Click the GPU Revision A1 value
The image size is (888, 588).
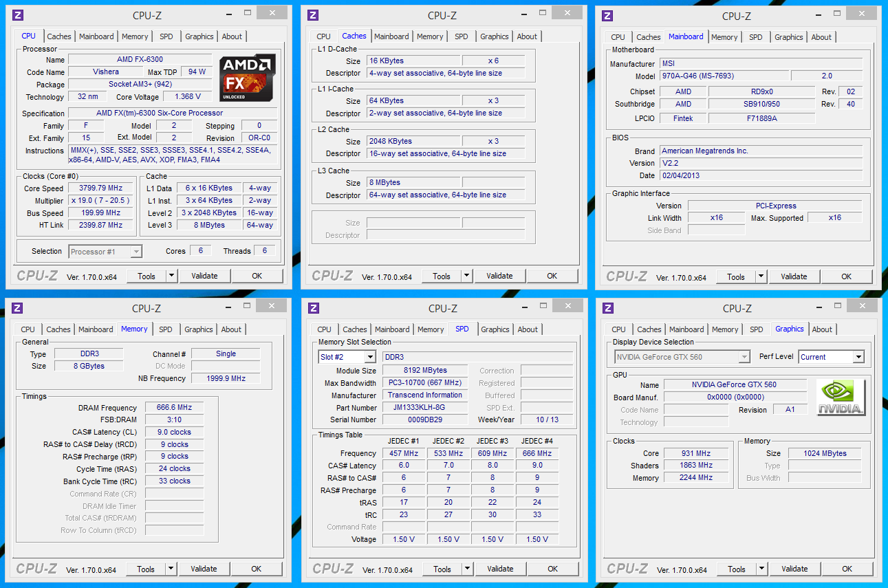pyautogui.click(x=789, y=409)
